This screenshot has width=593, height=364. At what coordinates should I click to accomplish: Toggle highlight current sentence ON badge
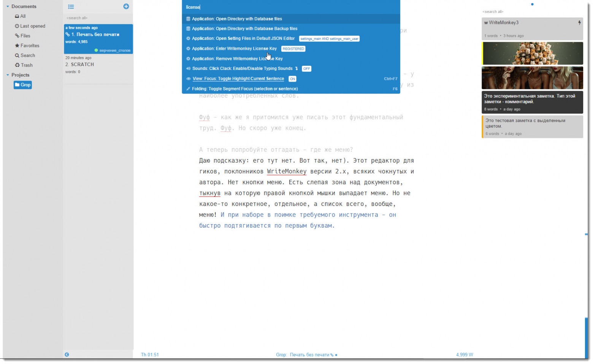[x=292, y=79]
